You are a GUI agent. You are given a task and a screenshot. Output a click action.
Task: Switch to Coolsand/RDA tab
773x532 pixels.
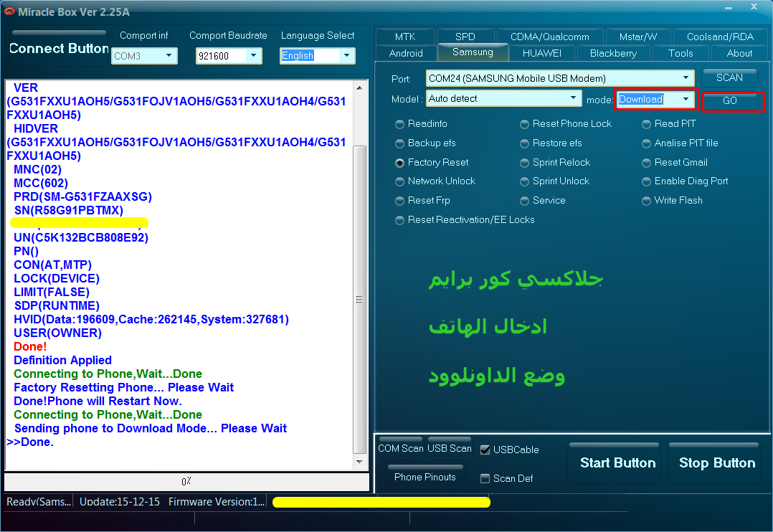(x=720, y=37)
